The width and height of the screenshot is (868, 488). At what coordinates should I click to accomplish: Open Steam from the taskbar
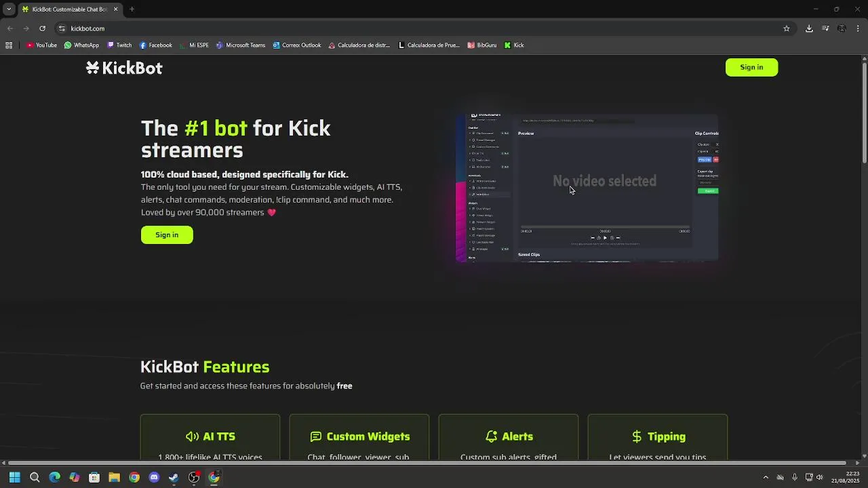click(174, 477)
